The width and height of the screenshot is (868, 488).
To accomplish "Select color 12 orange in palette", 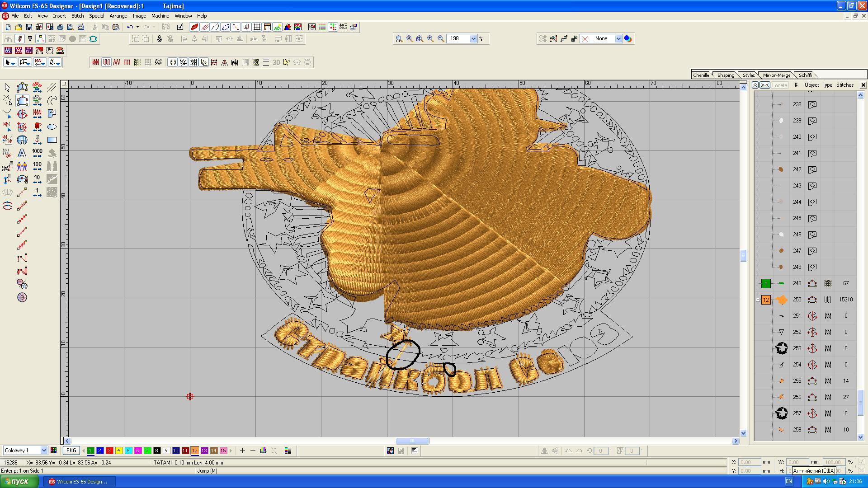I will click(x=194, y=450).
